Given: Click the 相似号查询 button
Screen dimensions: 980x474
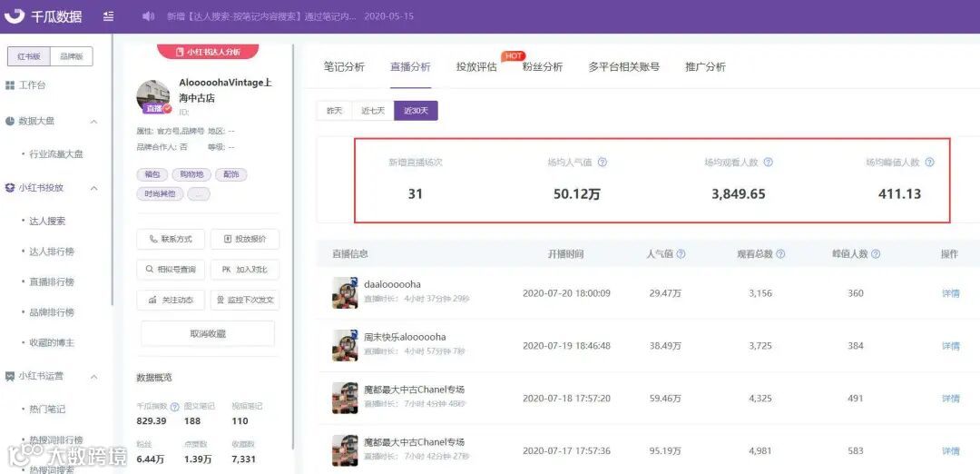Looking at the screenshot, I should click(x=171, y=270).
